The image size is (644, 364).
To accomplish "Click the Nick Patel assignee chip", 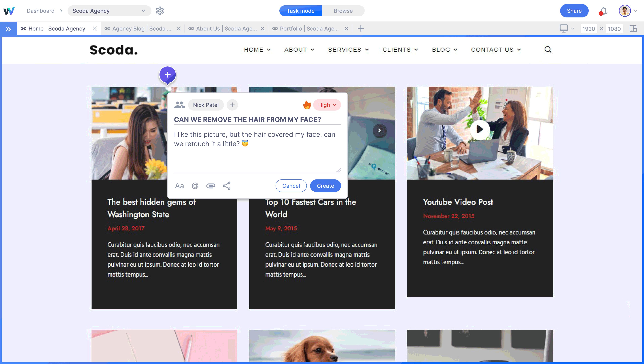I will pos(206,105).
